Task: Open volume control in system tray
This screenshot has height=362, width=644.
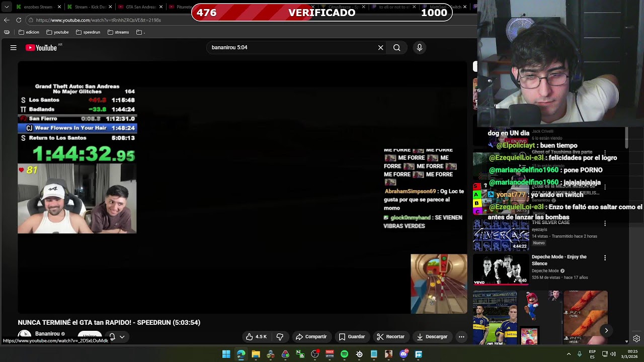Action: pyautogui.click(x=613, y=354)
